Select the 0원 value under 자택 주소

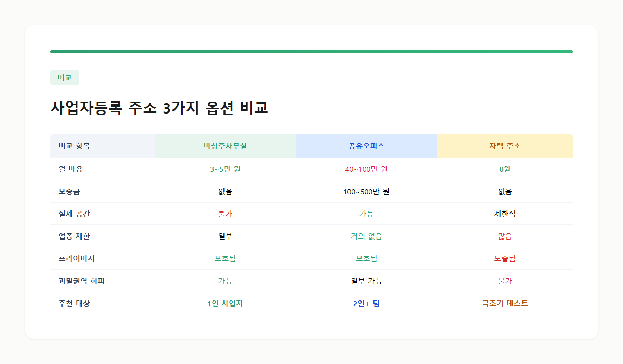[x=504, y=169]
